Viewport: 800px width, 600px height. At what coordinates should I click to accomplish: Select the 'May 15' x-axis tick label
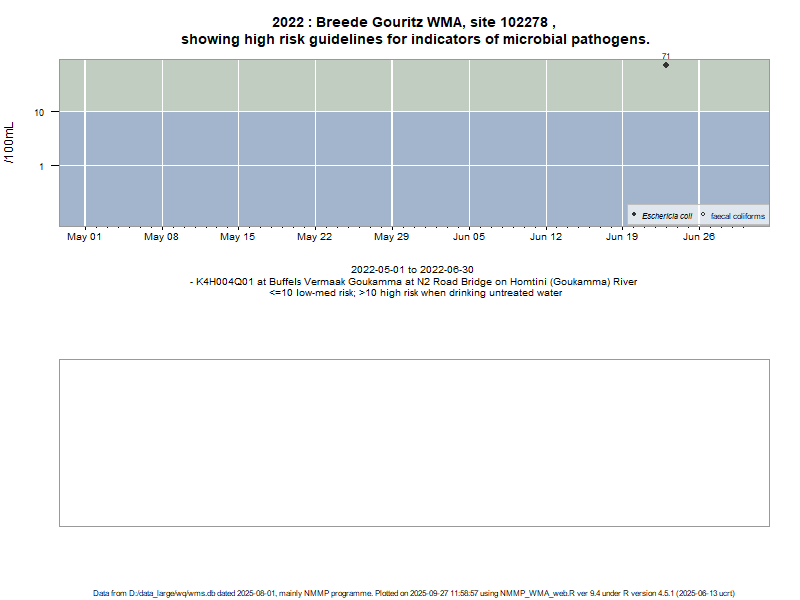point(238,237)
